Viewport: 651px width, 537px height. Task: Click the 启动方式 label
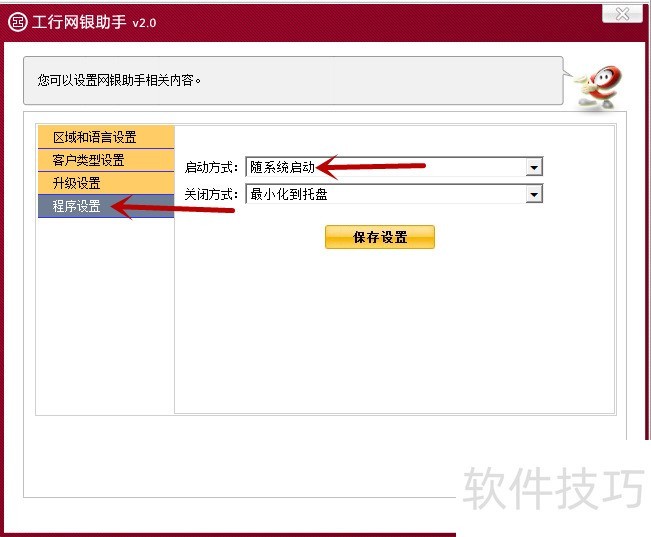pos(211,167)
